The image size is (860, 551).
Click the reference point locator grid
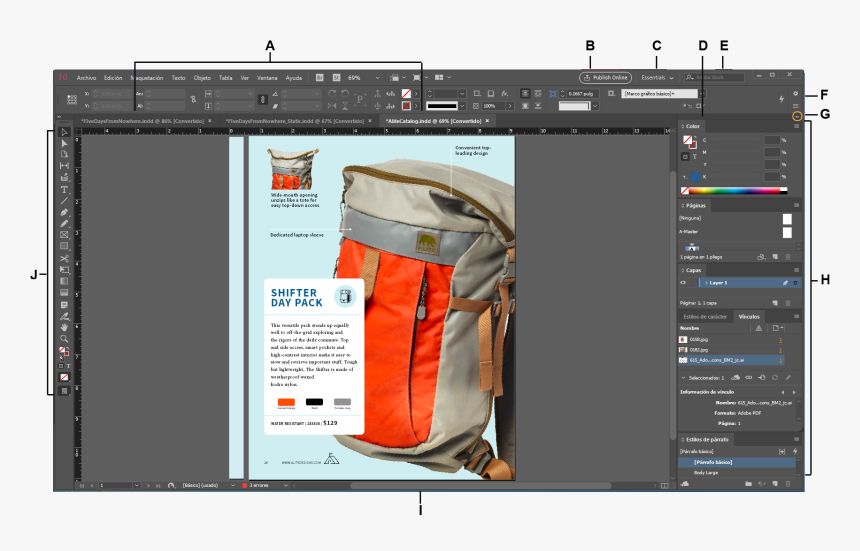pyautogui.click(x=72, y=99)
